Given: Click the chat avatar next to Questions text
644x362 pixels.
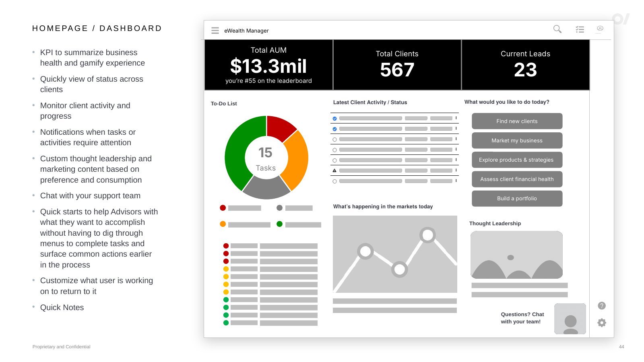Looking at the screenshot, I should tap(570, 319).
